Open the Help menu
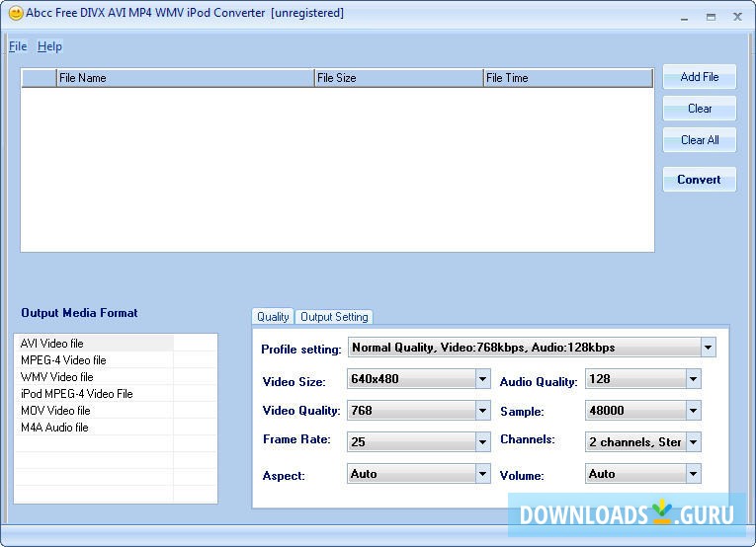756x547 pixels. tap(49, 46)
